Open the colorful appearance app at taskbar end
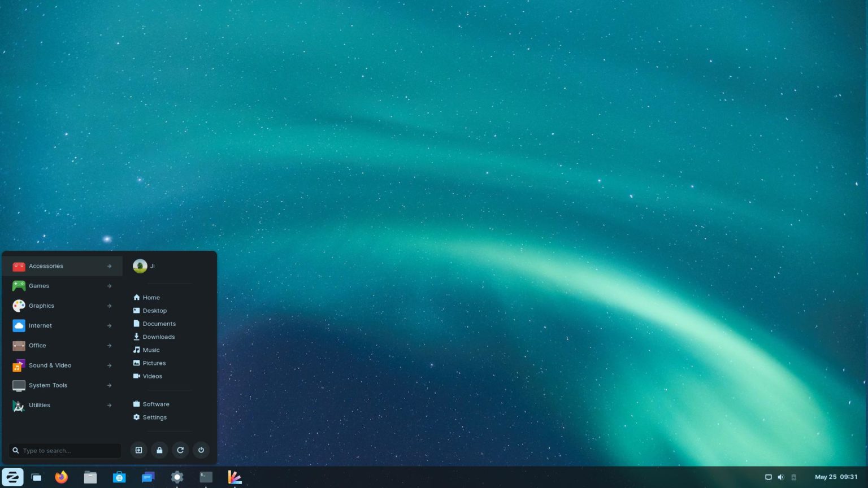Viewport: 868px width, 488px height. pos(235,477)
